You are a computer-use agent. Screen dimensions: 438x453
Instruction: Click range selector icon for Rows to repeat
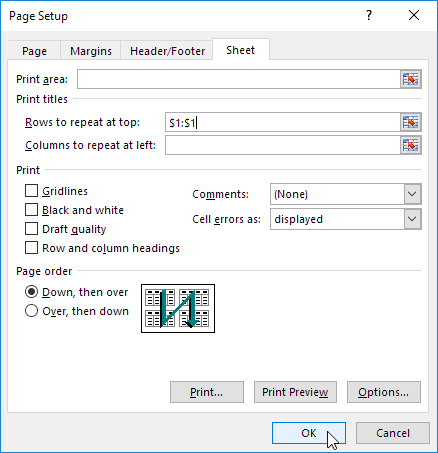point(411,122)
